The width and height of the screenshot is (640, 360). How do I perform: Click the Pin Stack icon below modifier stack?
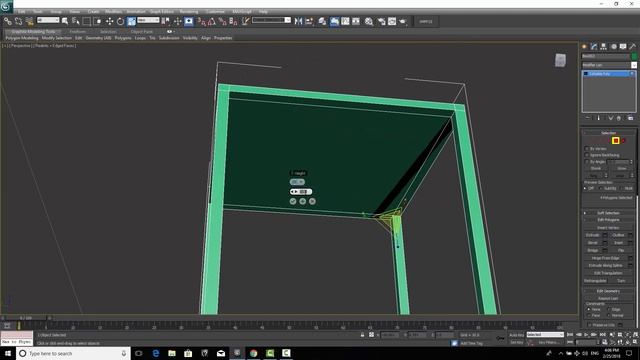tap(588, 118)
